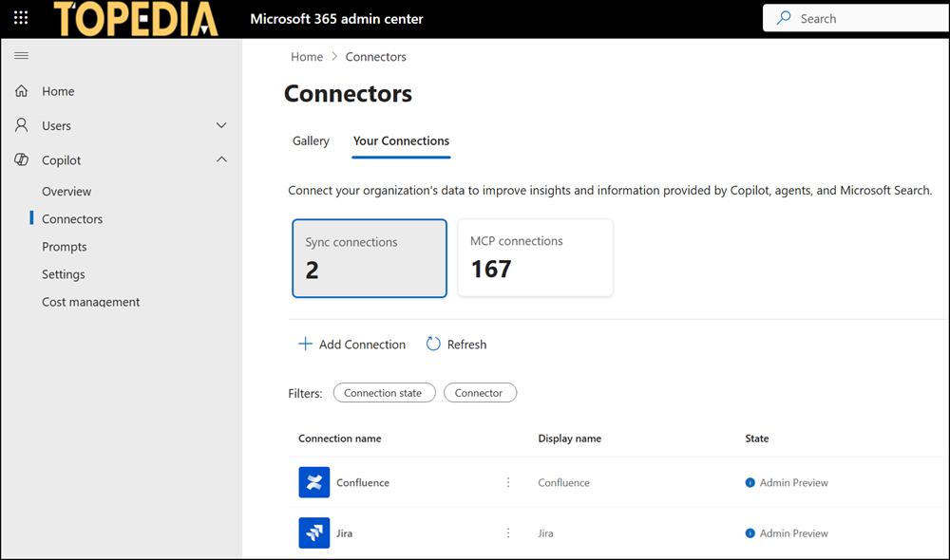Sort by Connection name column header
Viewport: 950px width, 560px height.
coord(339,439)
